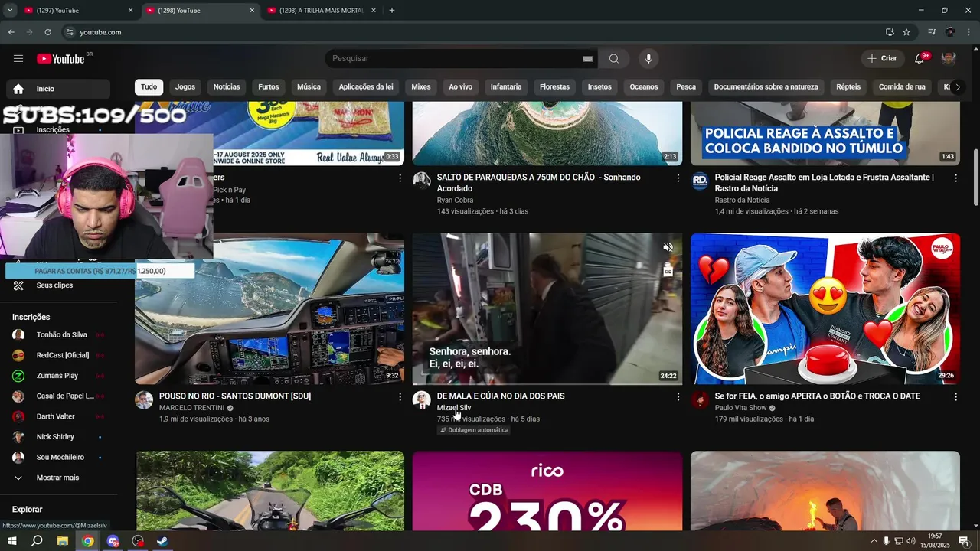Open the browser tab search dropdown
Screen dimensions: 980x551
point(10,11)
